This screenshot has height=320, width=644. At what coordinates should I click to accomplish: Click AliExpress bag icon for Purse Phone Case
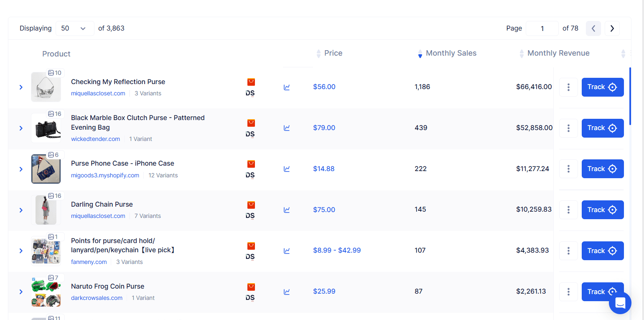point(251,164)
